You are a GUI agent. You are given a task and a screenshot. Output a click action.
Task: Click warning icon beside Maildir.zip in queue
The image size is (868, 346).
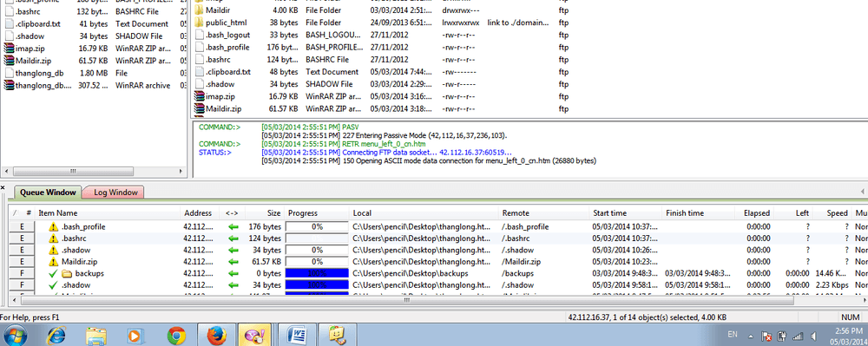[x=53, y=261]
